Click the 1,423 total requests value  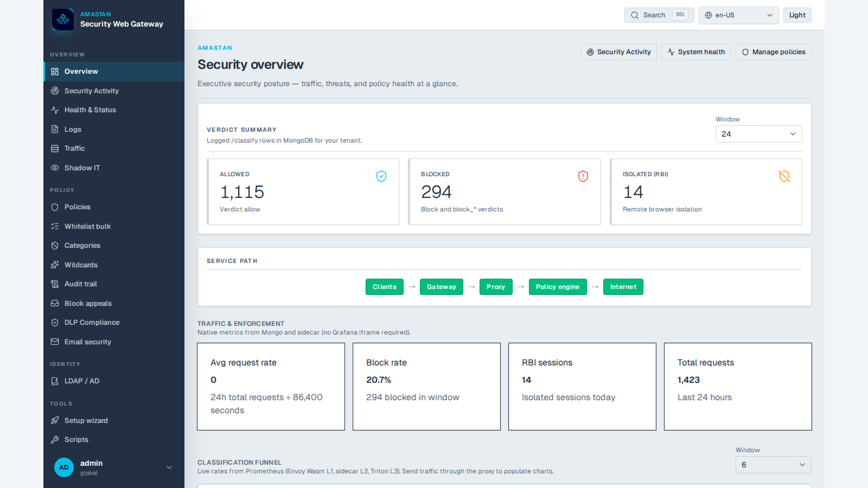point(689,380)
